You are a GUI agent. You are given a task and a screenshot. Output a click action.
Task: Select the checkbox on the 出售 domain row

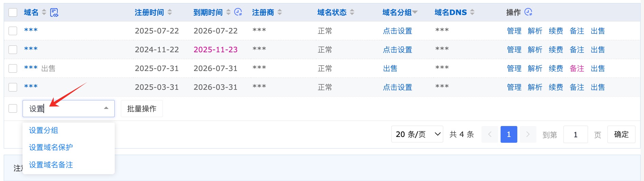(x=13, y=69)
